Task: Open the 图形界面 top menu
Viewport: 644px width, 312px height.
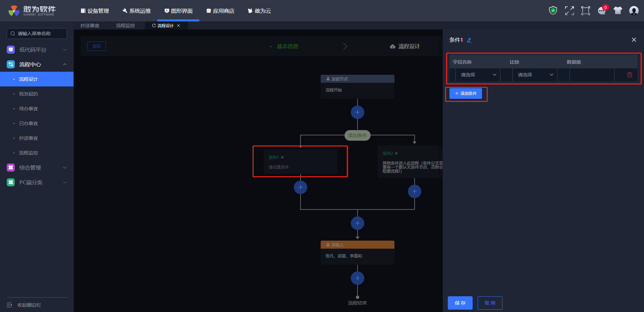Action: pos(178,11)
